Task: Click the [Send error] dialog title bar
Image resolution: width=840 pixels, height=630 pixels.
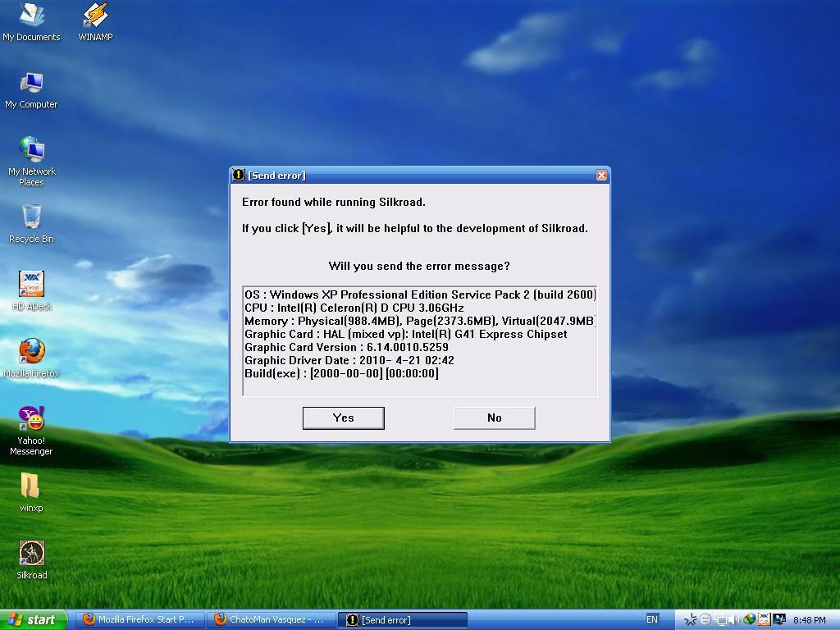Action: (420, 176)
